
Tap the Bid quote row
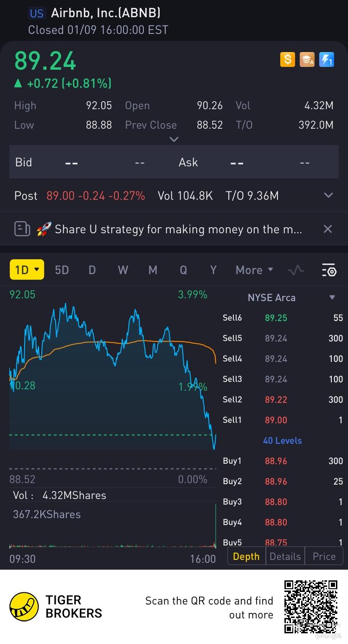174,162
